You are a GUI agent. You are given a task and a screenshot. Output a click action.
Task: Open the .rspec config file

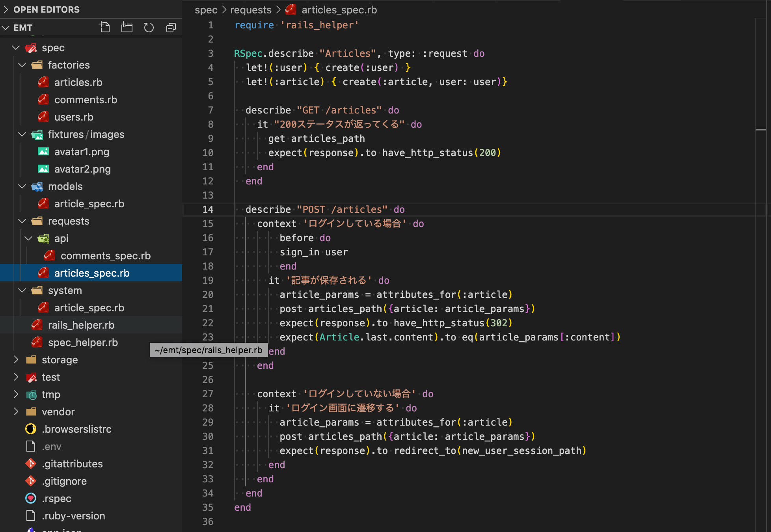point(56,499)
